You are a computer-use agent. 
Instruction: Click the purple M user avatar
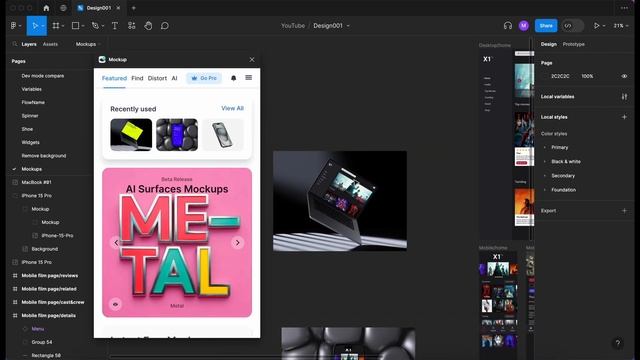(x=524, y=26)
